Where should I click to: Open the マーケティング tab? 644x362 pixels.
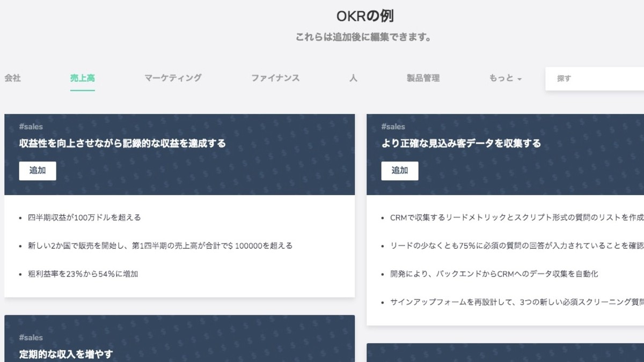(173, 78)
